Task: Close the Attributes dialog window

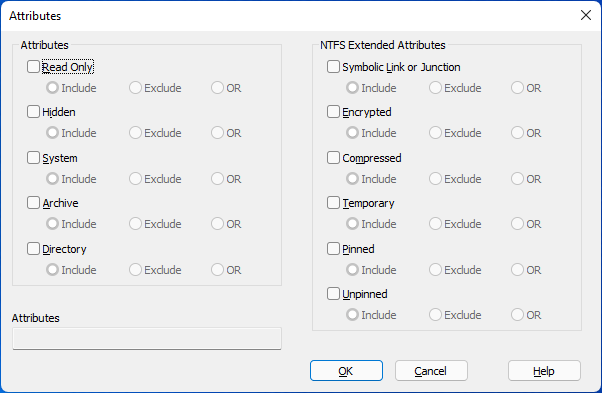Action: pos(586,15)
